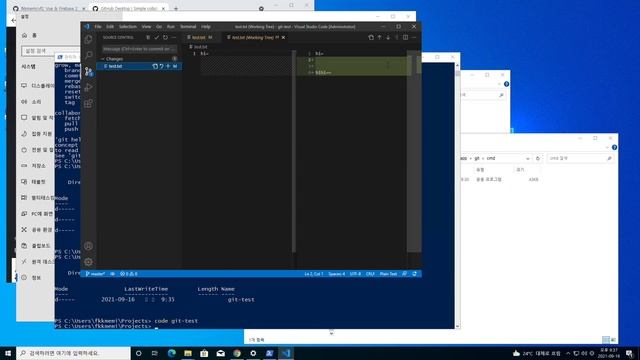
Task: Open the Accounts icon in VS Code
Action: [88, 246]
